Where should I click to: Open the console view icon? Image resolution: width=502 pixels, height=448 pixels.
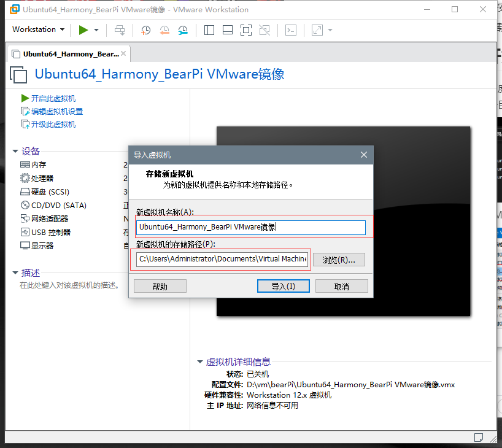291,30
